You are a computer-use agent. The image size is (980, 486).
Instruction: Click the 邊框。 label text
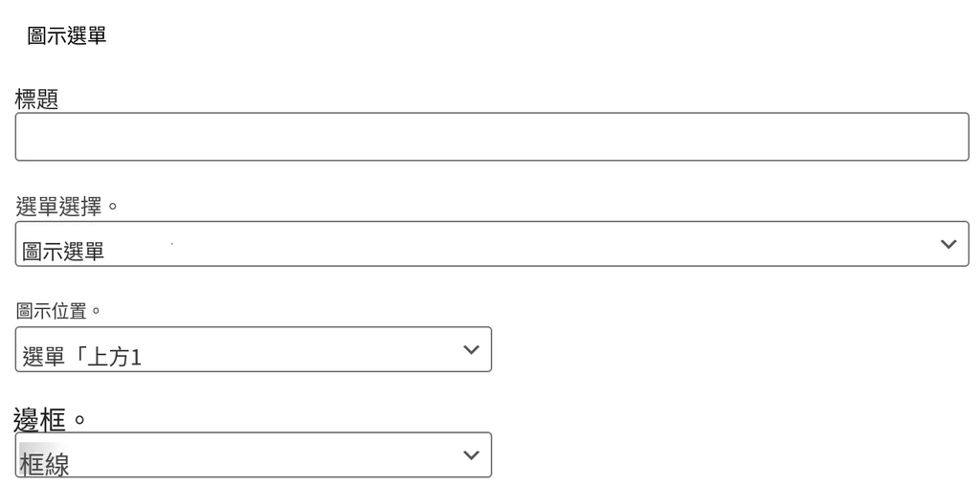pos(50,420)
